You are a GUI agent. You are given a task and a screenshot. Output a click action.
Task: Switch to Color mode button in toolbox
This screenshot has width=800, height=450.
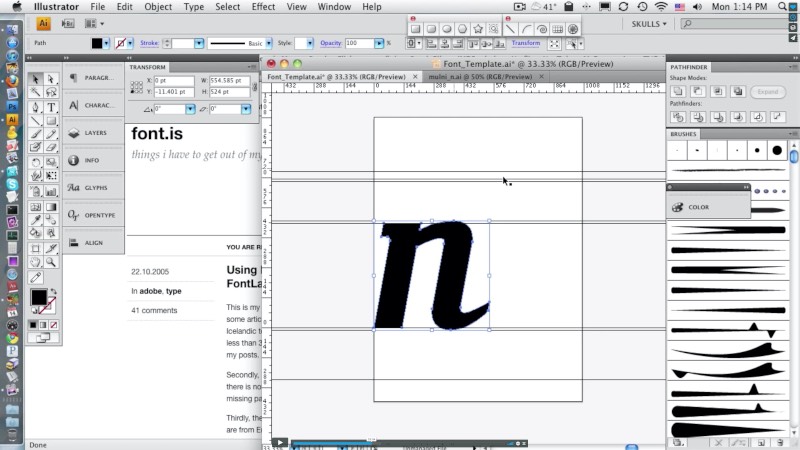click(33, 325)
